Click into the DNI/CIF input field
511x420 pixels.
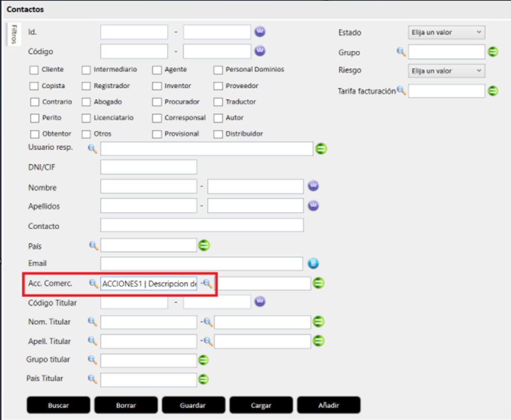coord(148,168)
